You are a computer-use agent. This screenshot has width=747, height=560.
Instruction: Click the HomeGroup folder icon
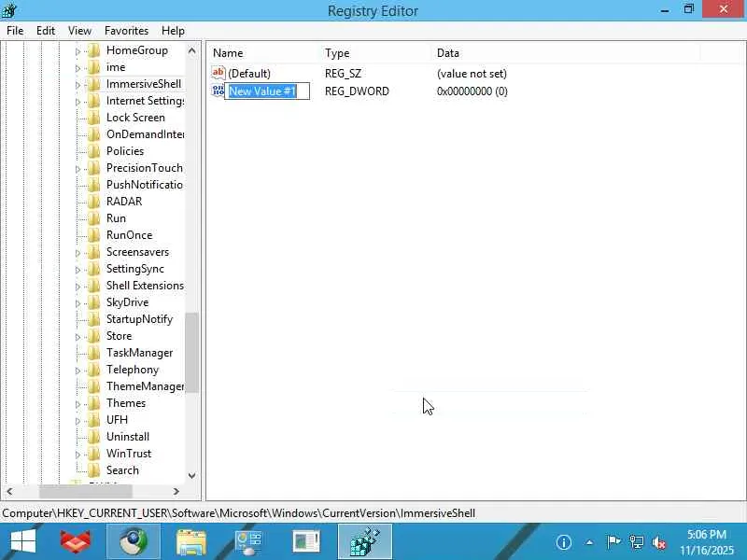[94, 50]
